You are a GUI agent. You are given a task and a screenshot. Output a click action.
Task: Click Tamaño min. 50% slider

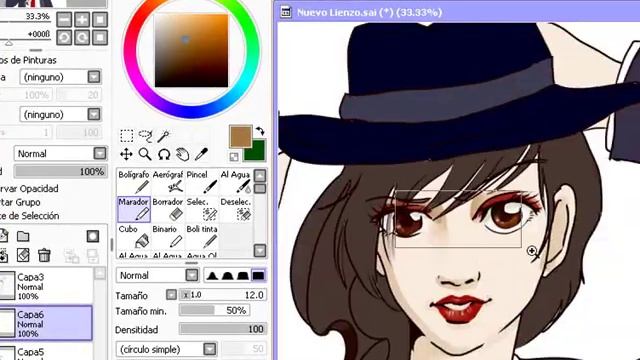tap(214, 311)
